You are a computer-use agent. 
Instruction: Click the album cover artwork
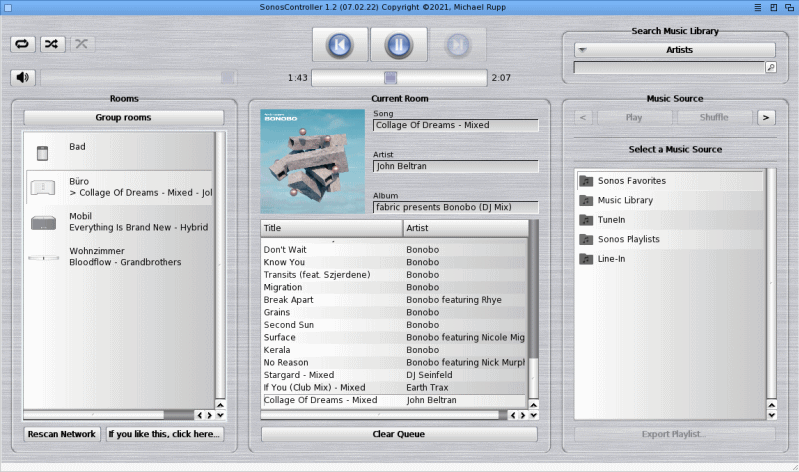tap(312, 161)
